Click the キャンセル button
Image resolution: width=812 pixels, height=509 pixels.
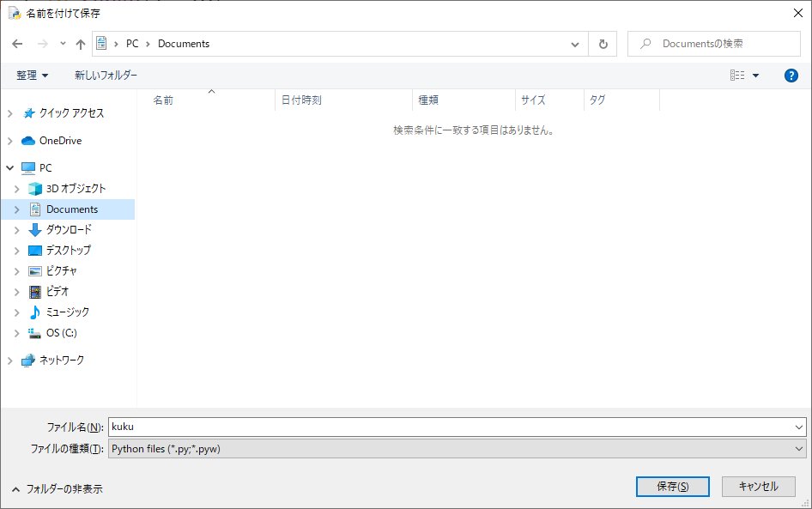tap(758, 486)
